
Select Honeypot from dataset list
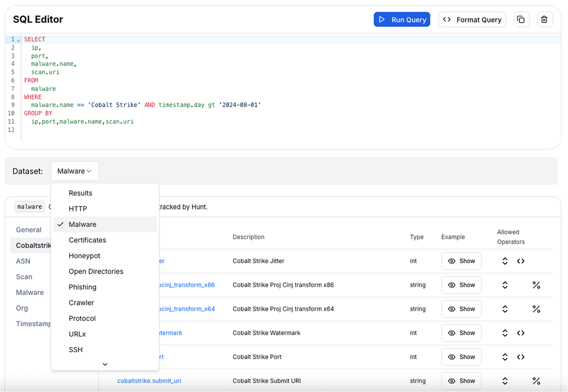click(84, 255)
